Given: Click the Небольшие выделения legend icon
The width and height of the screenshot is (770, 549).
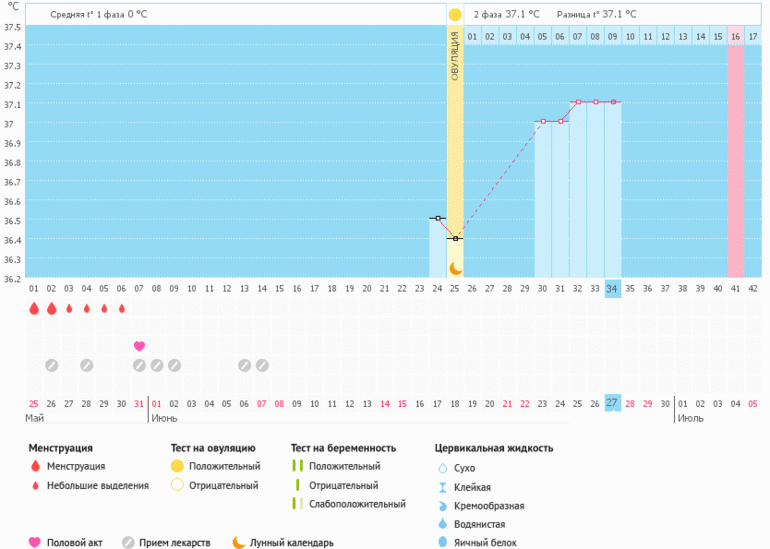Looking at the screenshot, I should pyautogui.click(x=35, y=486).
